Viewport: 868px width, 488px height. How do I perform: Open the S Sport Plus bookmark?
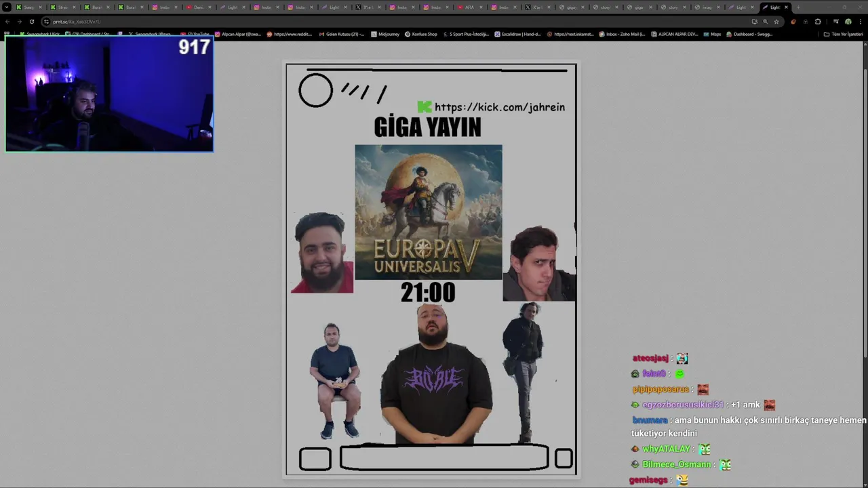coord(466,34)
